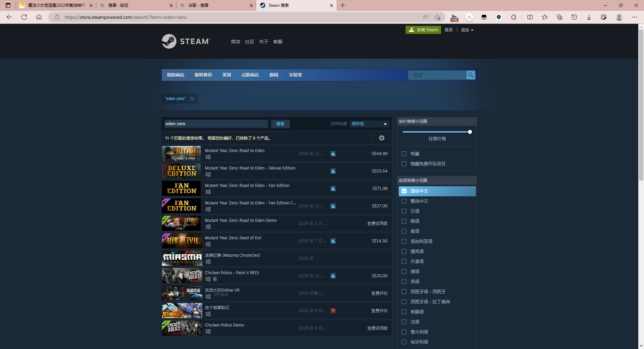Check the 英语 language filter
The height and width of the screenshot is (349, 644).
404,282
